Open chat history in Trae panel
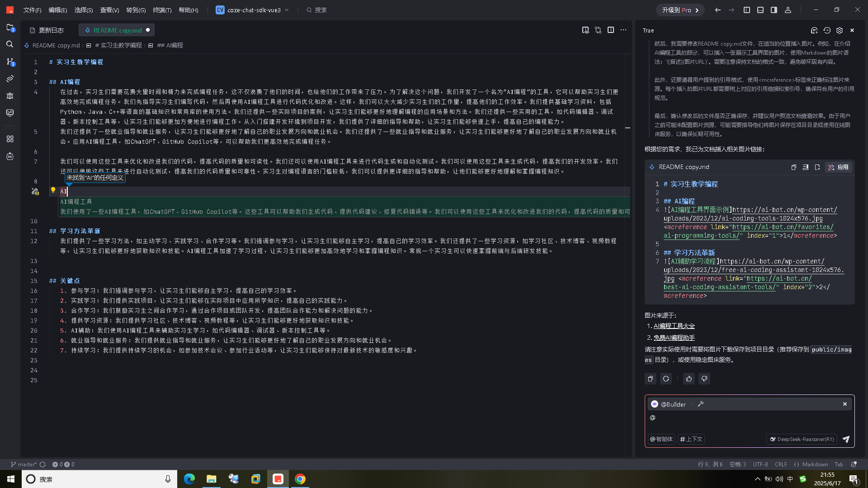The width and height of the screenshot is (868, 488). [827, 30]
